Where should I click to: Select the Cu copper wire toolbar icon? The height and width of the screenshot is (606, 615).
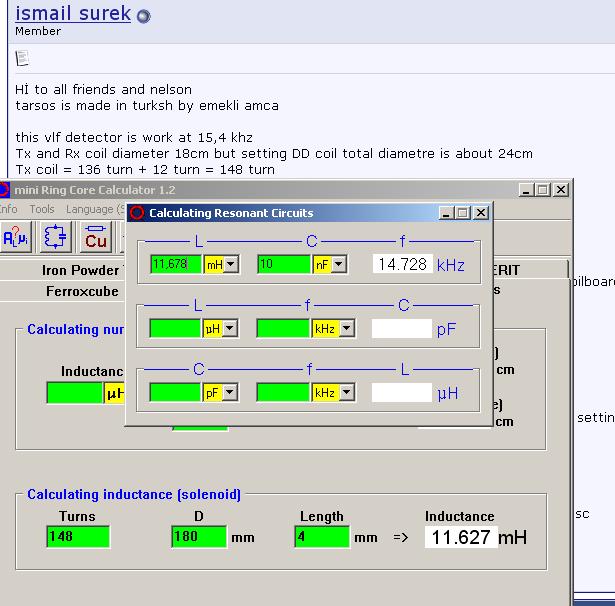tap(96, 238)
